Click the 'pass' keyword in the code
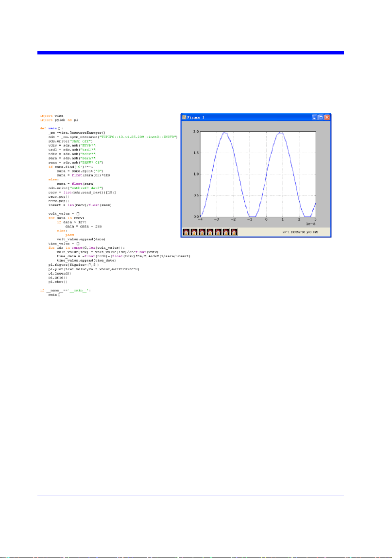 click(70, 235)
